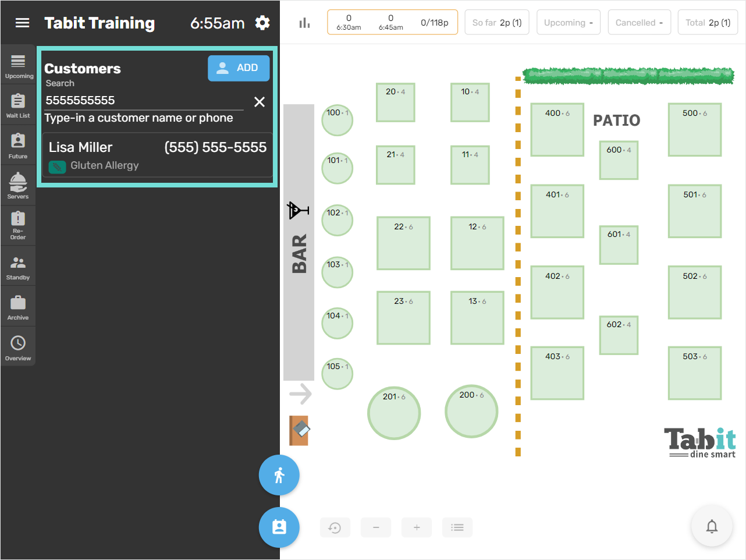Toggle the floor plan list view
Viewport: 746px width, 560px height.
pos(457,527)
